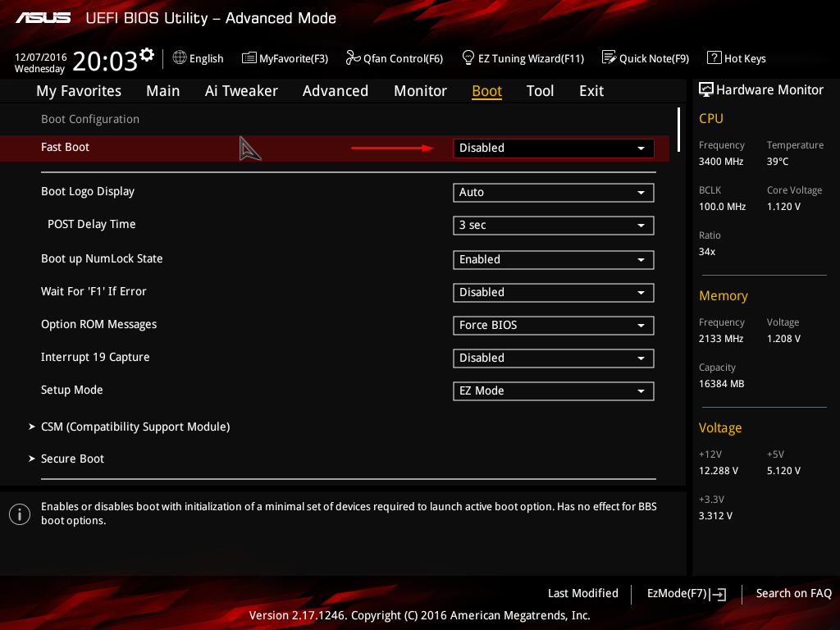The height and width of the screenshot is (630, 840).
Task: Select the Boot tab
Action: point(487,91)
